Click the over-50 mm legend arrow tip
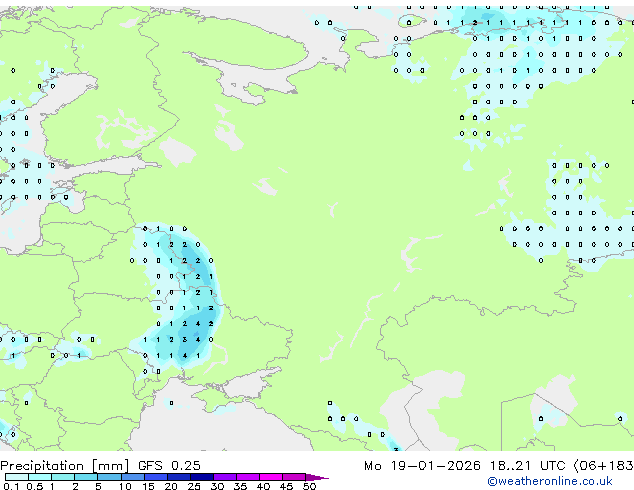Screen dimensions: 634x490 point(317,477)
